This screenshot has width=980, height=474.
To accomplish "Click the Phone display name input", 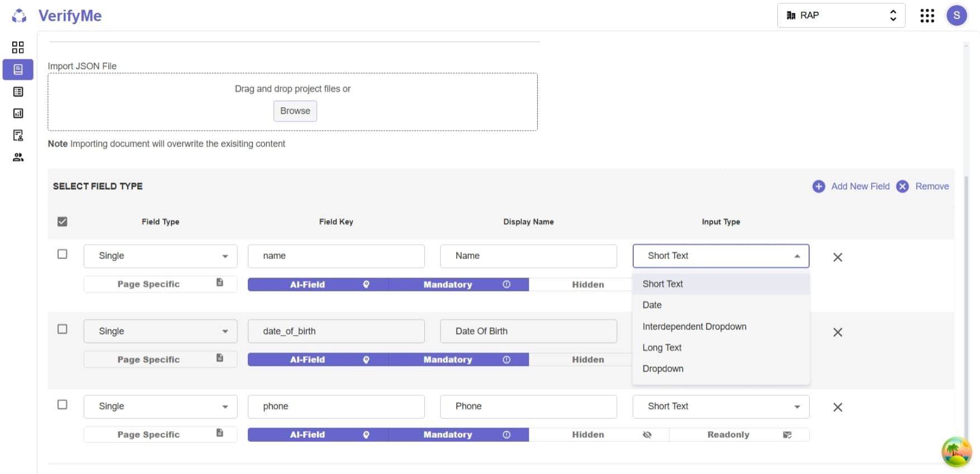I will coord(528,406).
